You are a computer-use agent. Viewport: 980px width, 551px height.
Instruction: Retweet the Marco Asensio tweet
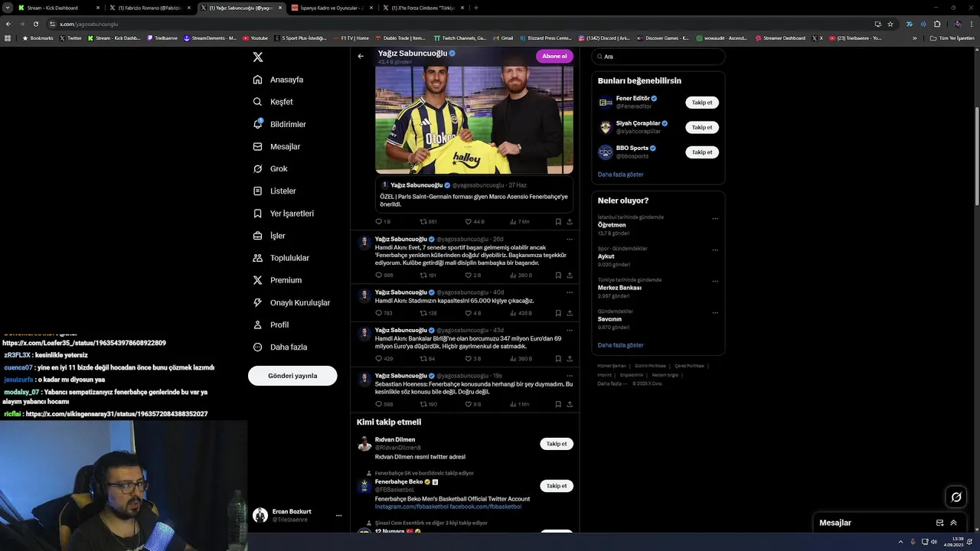pos(428,221)
